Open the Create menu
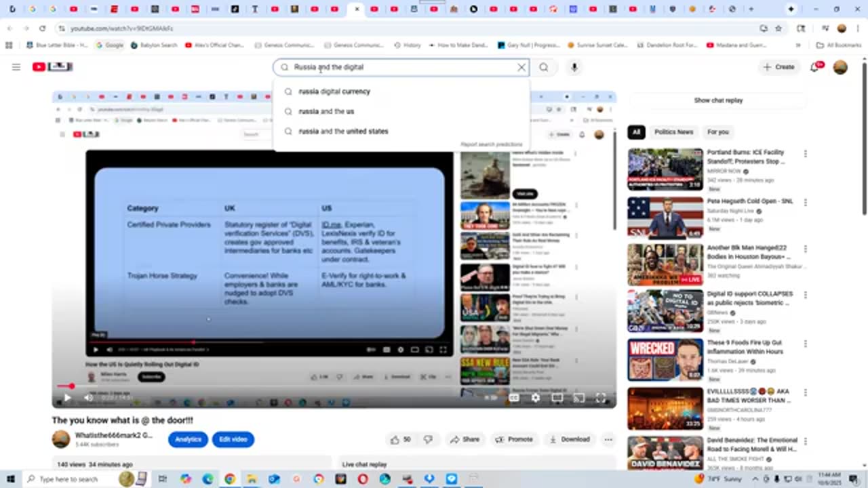The width and height of the screenshot is (868, 488). point(778,67)
